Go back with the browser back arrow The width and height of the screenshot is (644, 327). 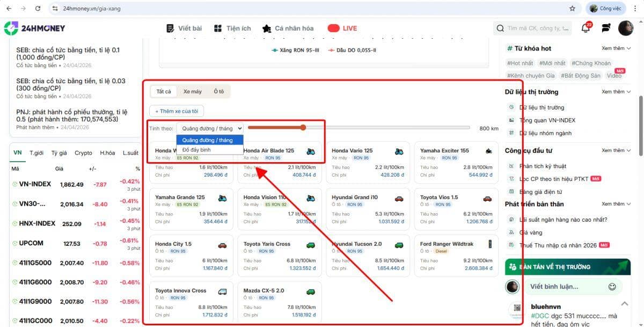point(9,9)
